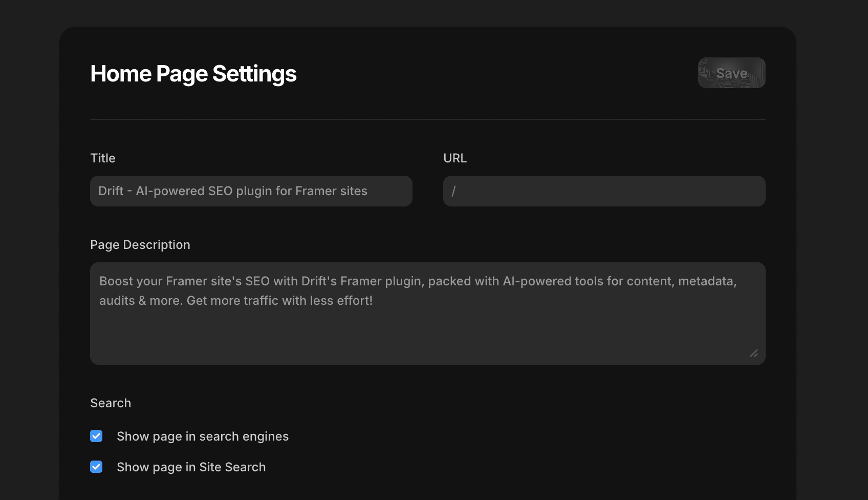Screen dimensions: 868x500
Task: Select the URL input field
Action: (x=603, y=191)
